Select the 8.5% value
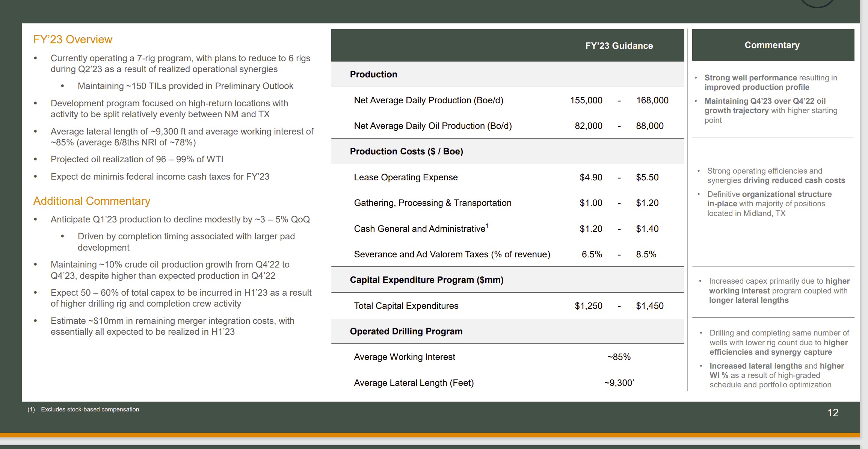The height and width of the screenshot is (449, 868). (x=646, y=254)
